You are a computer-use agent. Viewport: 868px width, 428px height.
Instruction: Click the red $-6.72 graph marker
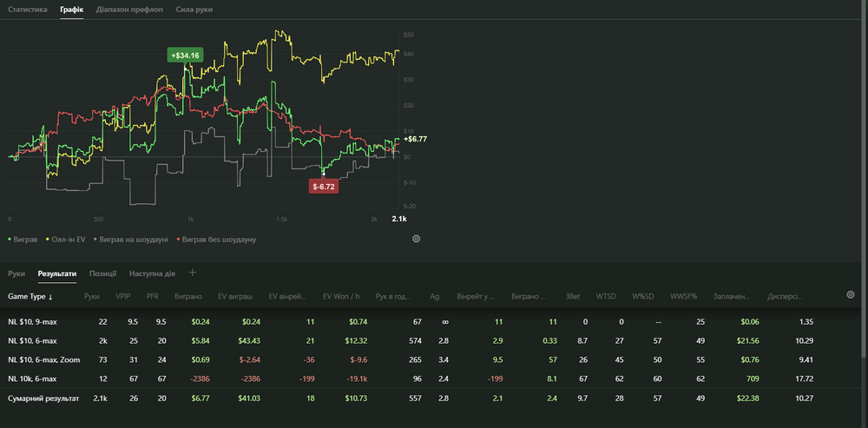322,186
